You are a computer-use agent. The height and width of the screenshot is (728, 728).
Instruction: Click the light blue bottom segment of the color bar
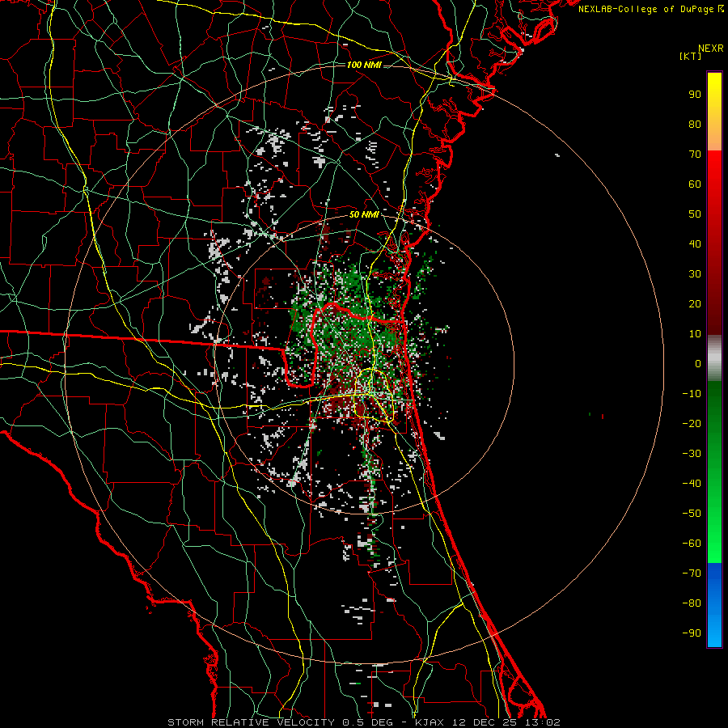pos(714,629)
